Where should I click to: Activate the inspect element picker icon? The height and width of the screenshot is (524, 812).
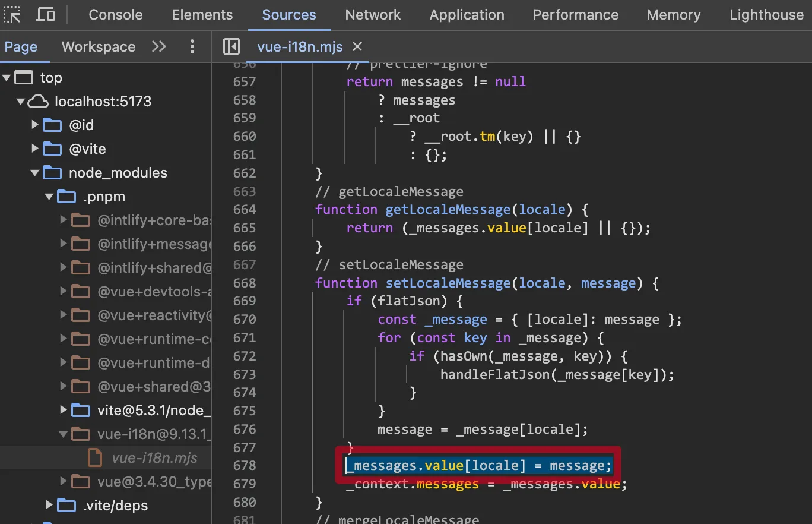pos(12,14)
